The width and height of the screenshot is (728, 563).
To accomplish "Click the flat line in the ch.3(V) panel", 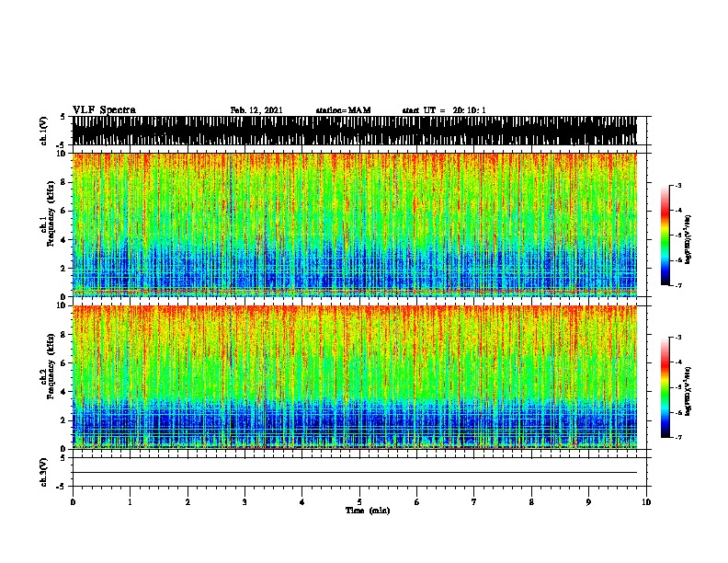I will pos(355,473).
